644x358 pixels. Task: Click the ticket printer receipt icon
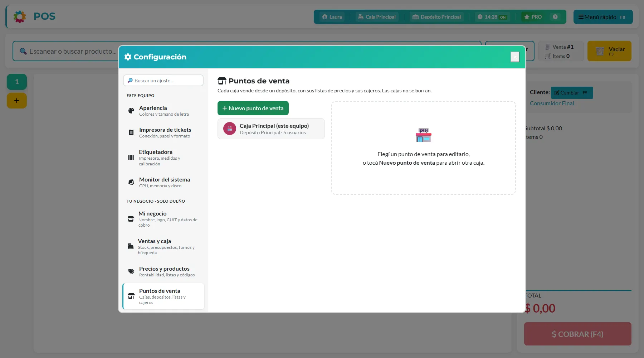[x=131, y=132]
